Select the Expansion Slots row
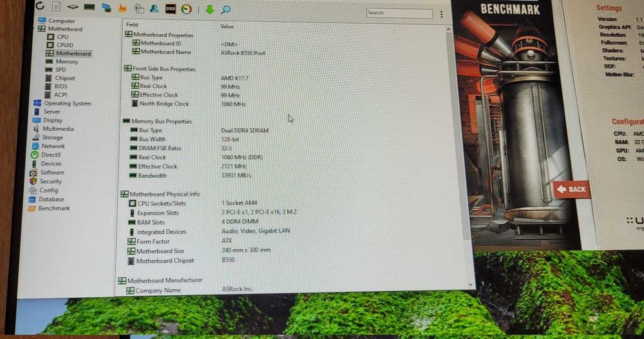Viewport: 644px width, 339px height. point(213,213)
